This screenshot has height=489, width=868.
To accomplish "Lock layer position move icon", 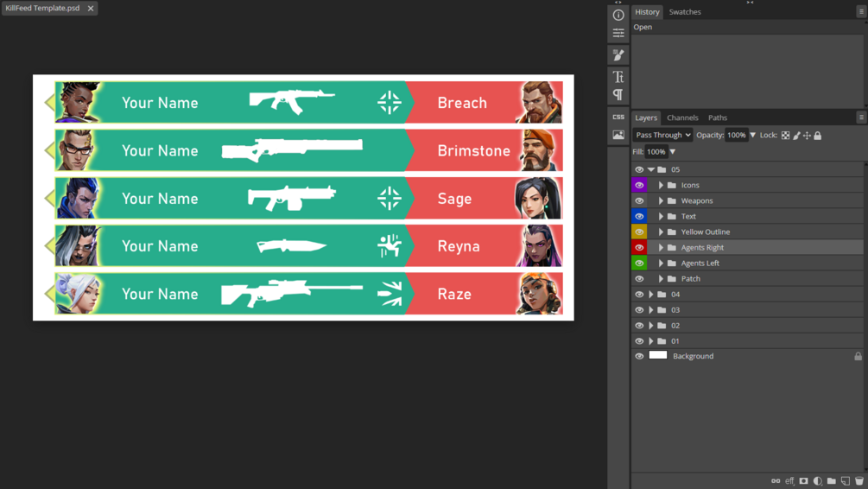I will point(807,135).
